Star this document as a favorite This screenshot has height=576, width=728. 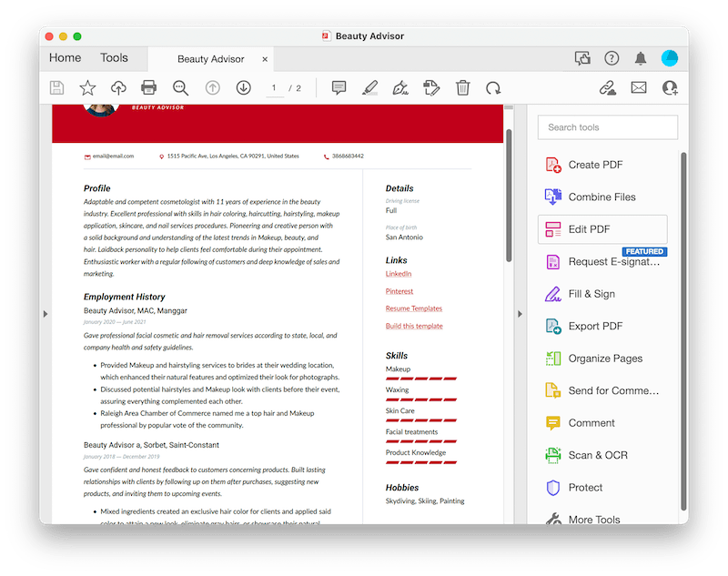tap(86, 87)
